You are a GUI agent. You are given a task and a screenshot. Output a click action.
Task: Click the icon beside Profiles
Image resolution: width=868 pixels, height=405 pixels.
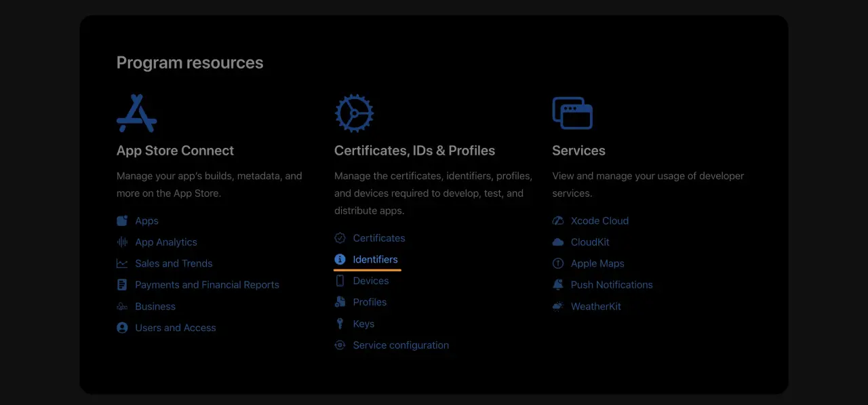tap(340, 302)
